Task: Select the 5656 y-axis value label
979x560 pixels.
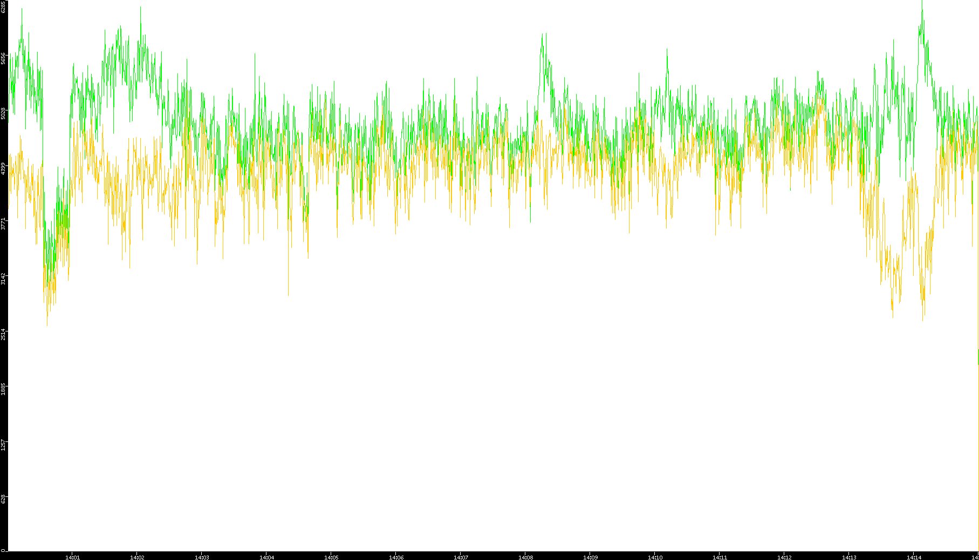Action: 4,58
